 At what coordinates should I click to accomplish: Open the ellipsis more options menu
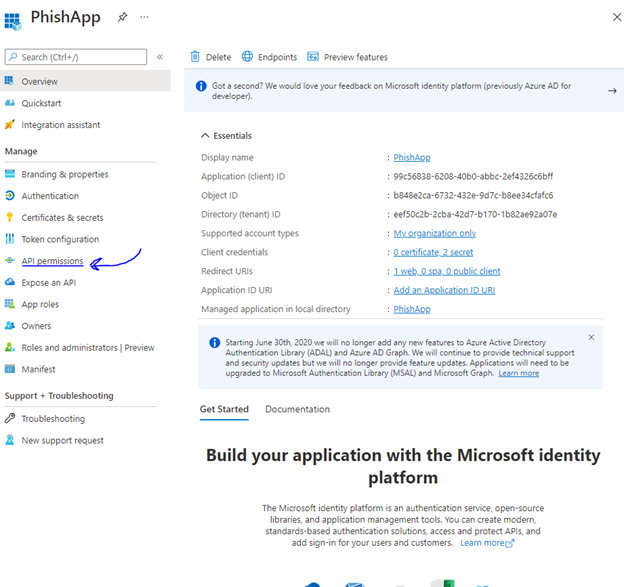pos(145,17)
